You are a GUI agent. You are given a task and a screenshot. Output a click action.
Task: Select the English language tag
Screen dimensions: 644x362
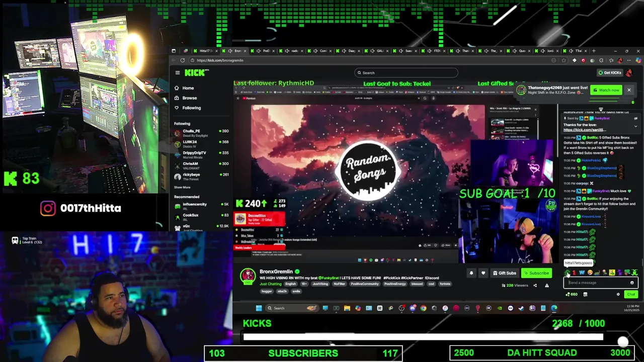click(290, 284)
